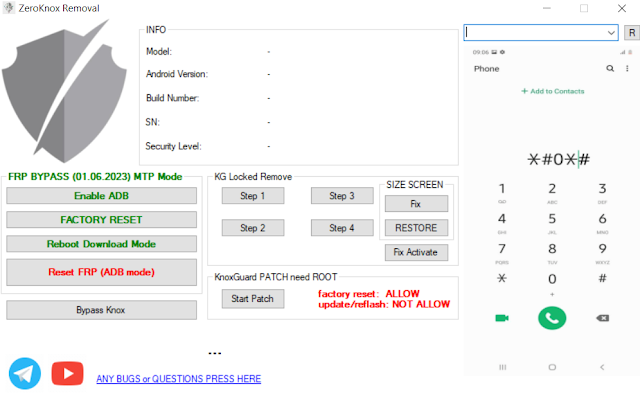
Task: Tap dialer key 4 GHI
Action: pyautogui.click(x=502, y=222)
